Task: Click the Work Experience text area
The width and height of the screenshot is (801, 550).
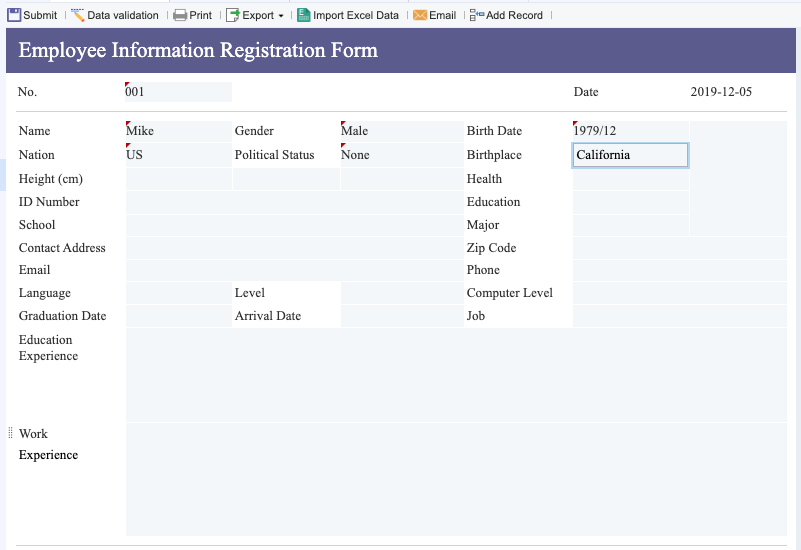Action: [x=456, y=480]
